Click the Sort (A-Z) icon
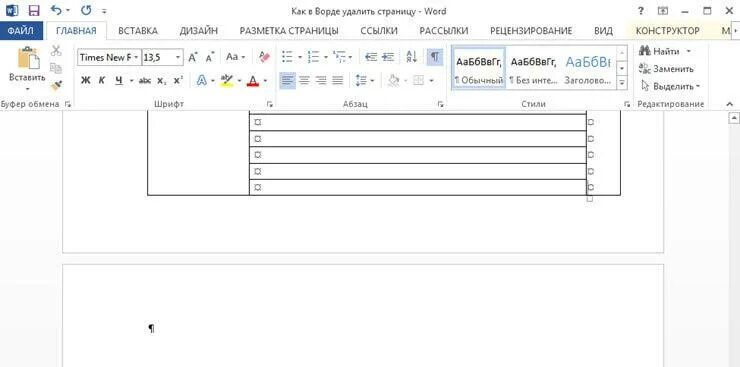740x367 pixels. coord(412,57)
